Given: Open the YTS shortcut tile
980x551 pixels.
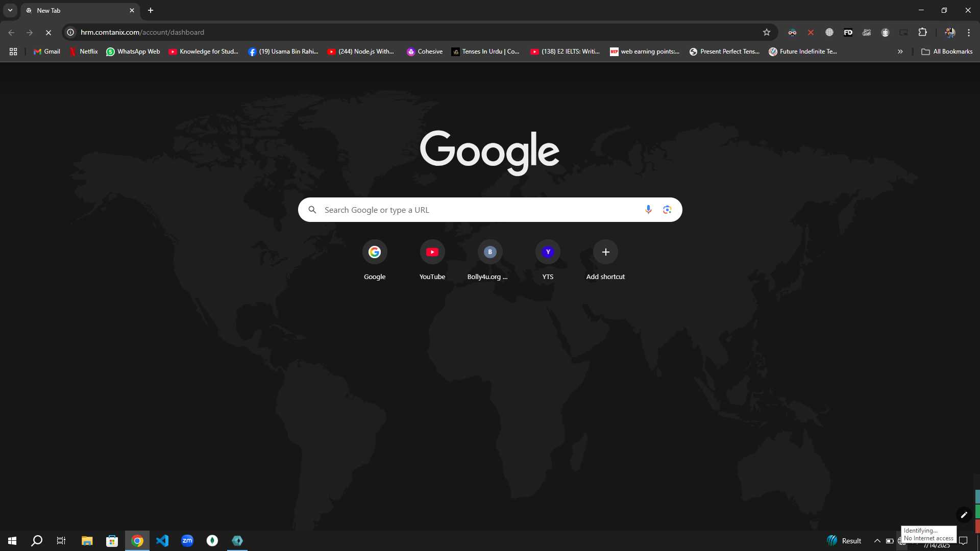Looking at the screenshot, I should click(548, 261).
